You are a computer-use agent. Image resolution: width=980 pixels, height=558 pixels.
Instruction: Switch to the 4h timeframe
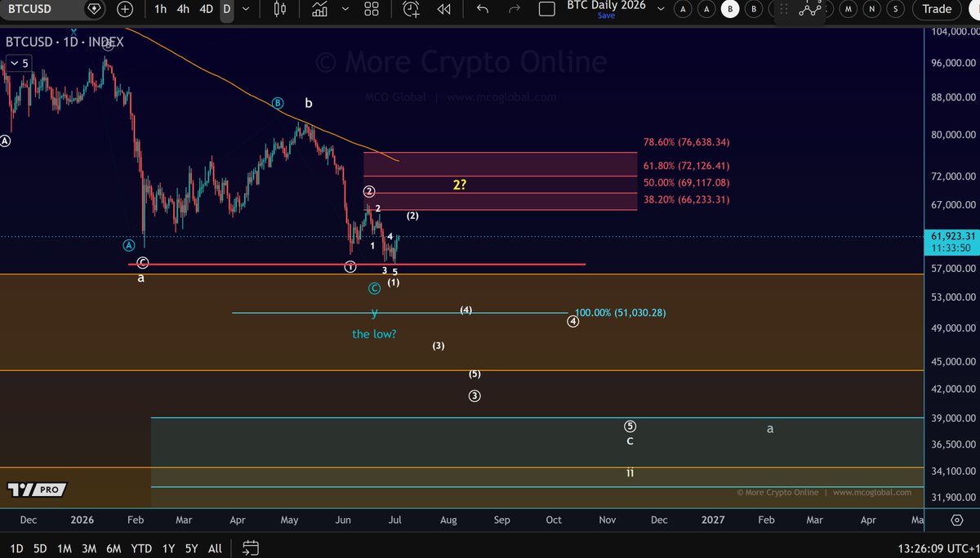(183, 9)
